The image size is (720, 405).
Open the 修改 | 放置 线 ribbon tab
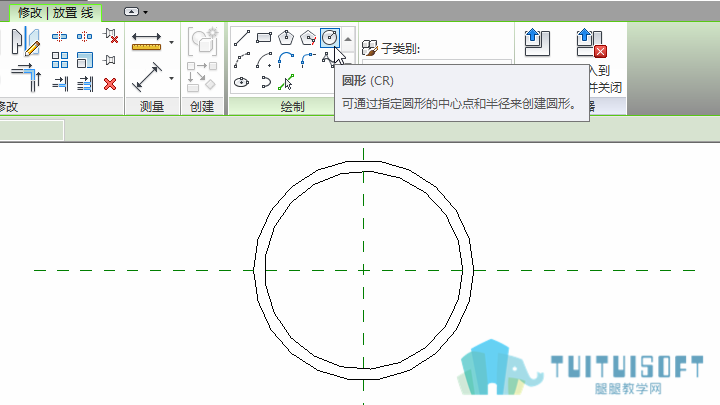click(56, 13)
